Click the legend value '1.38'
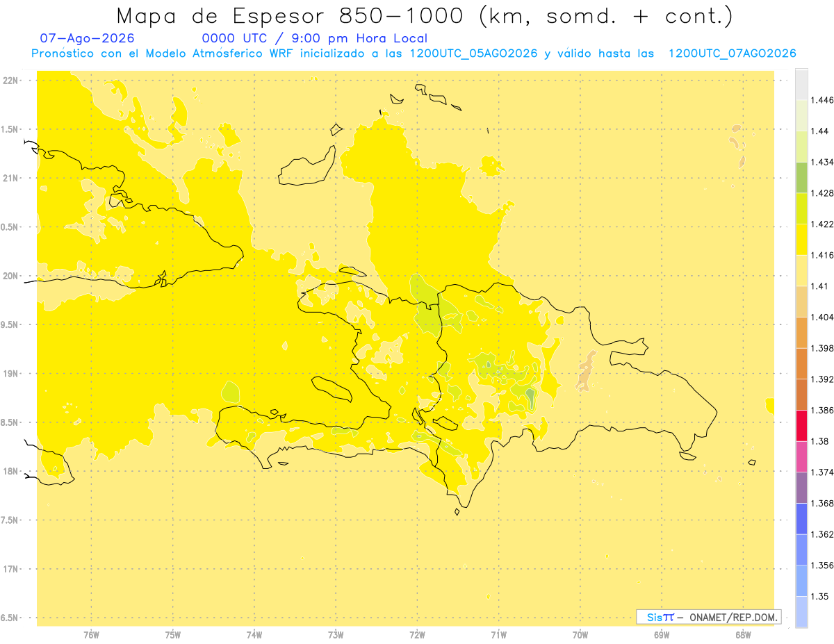The width and height of the screenshot is (834, 644). tap(820, 441)
